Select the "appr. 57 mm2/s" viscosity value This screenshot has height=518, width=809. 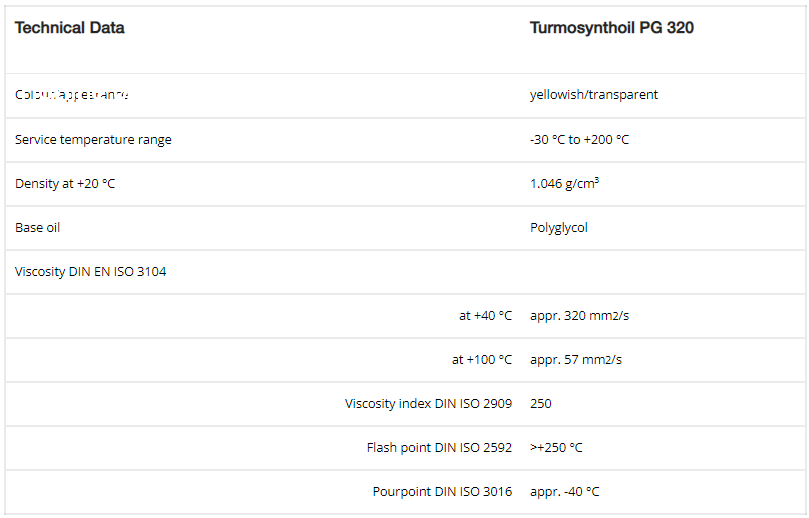click(575, 359)
